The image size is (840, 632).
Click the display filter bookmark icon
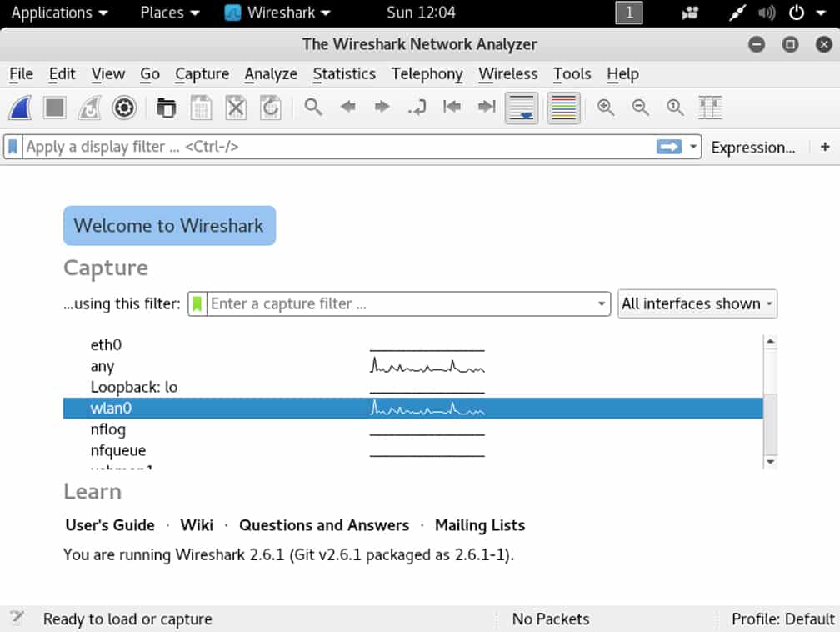pyautogui.click(x=12, y=147)
